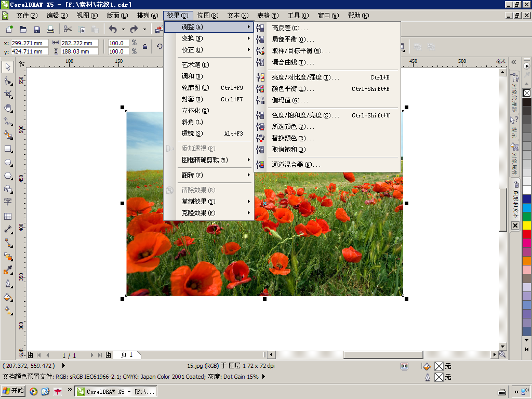The width and height of the screenshot is (532, 399).
Task: Choose 色度/饱和度/亮度 menu item
Action: pyautogui.click(x=328, y=115)
